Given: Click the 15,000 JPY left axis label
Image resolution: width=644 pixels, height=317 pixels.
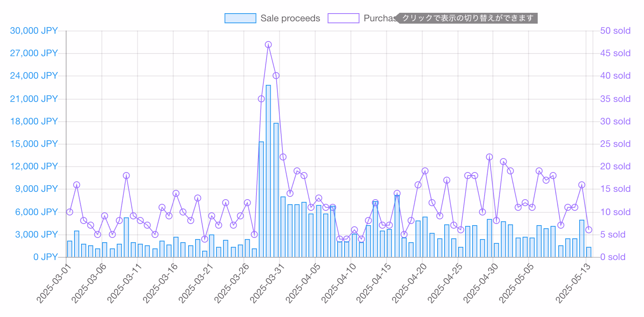Looking at the screenshot, I should coord(34,144).
